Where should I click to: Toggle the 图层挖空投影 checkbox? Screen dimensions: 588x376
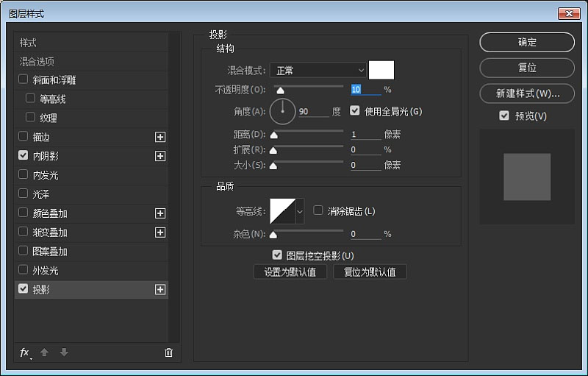(277, 255)
